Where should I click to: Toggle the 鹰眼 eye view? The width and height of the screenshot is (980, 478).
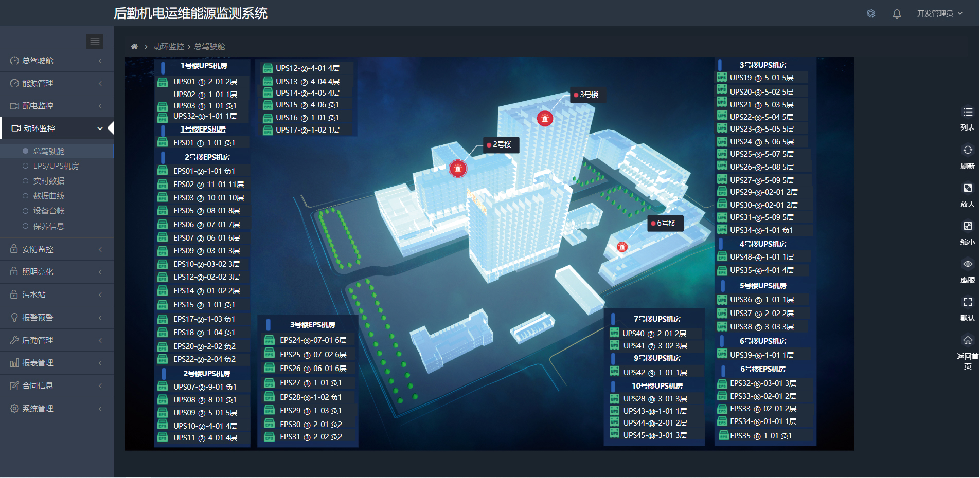(968, 264)
